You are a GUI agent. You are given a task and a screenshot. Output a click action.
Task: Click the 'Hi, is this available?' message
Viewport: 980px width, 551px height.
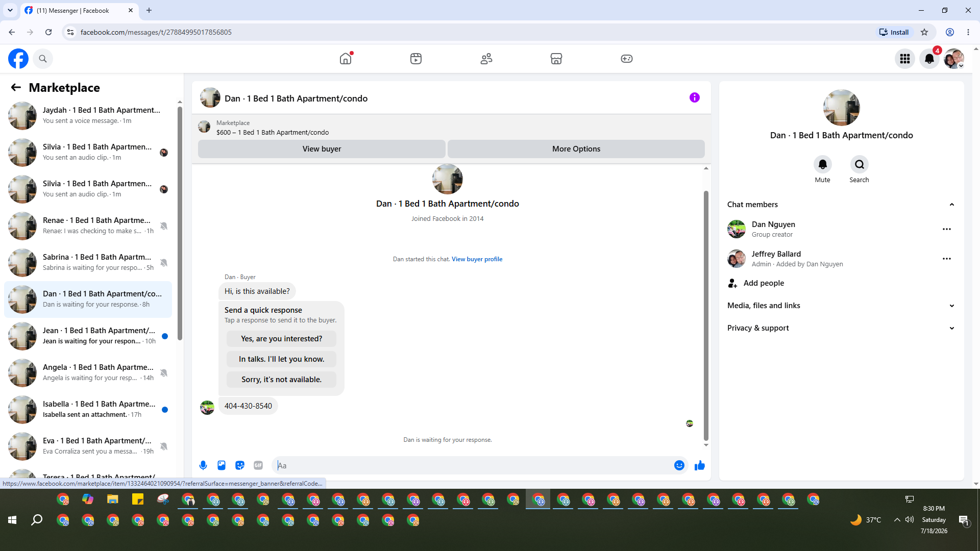(257, 291)
